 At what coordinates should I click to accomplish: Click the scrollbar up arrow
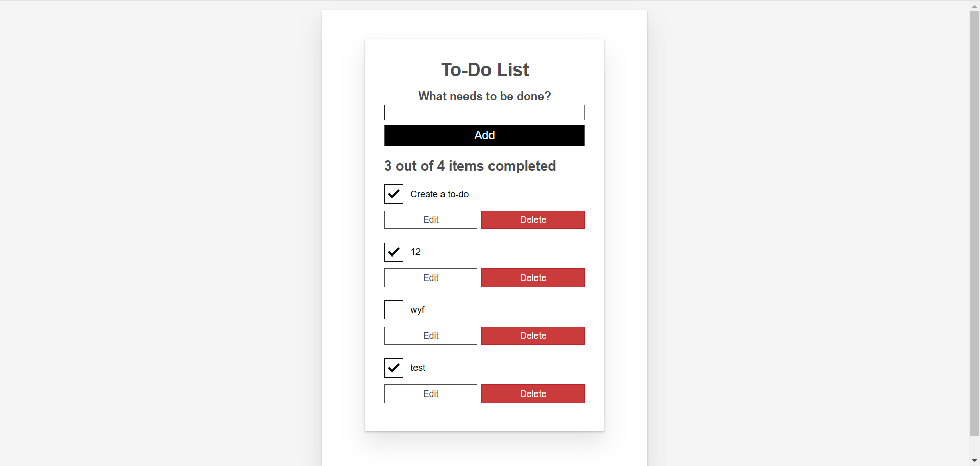click(x=974, y=6)
